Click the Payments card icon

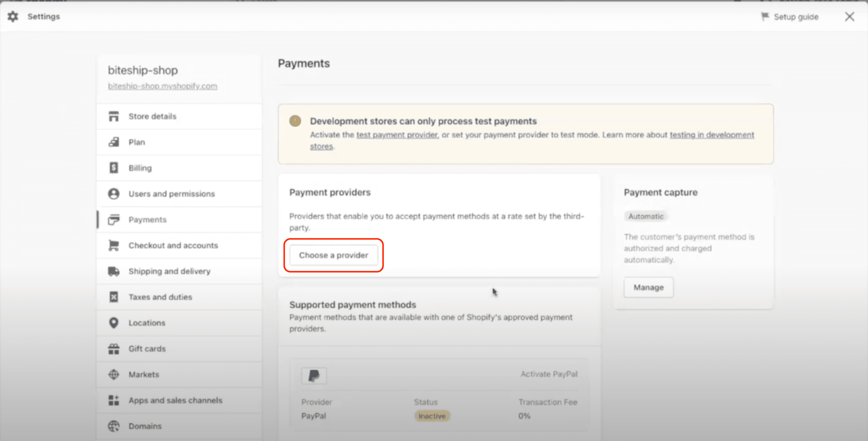(114, 219)
